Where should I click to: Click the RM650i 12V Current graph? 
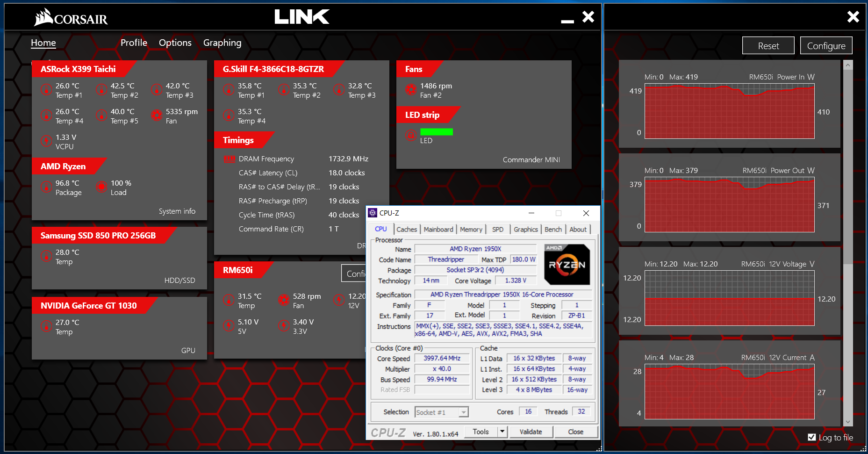click(x=730, y=392)
